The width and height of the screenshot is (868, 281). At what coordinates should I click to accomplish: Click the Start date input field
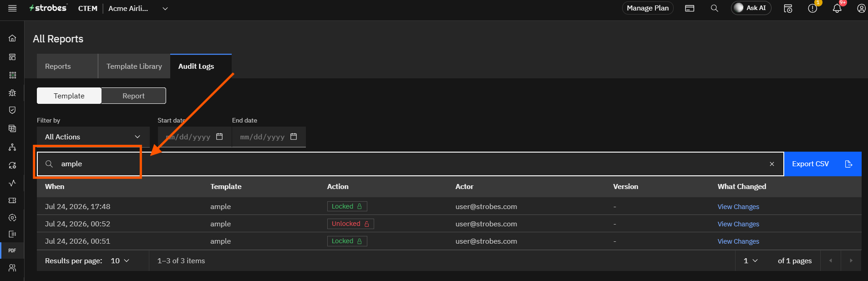point(195,137)
